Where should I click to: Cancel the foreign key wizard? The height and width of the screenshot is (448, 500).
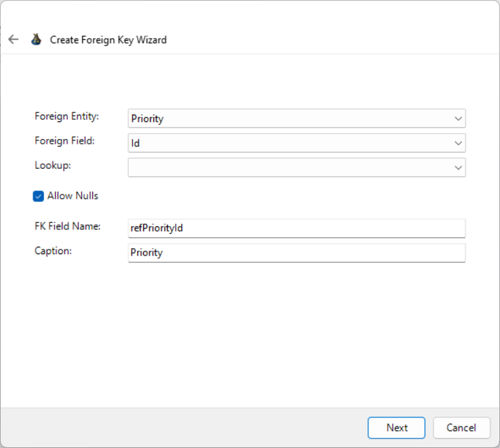(x=461, y=428)
